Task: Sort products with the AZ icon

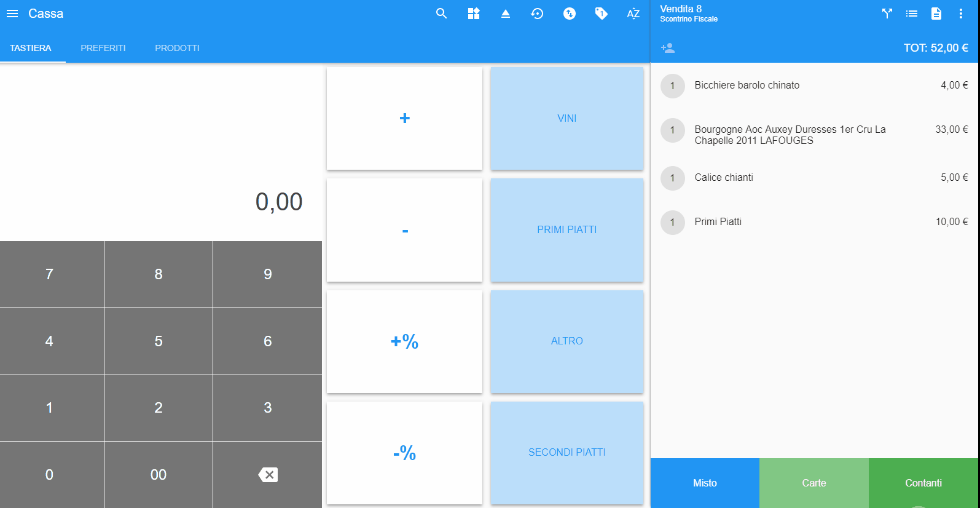Action: coord(633,14)
